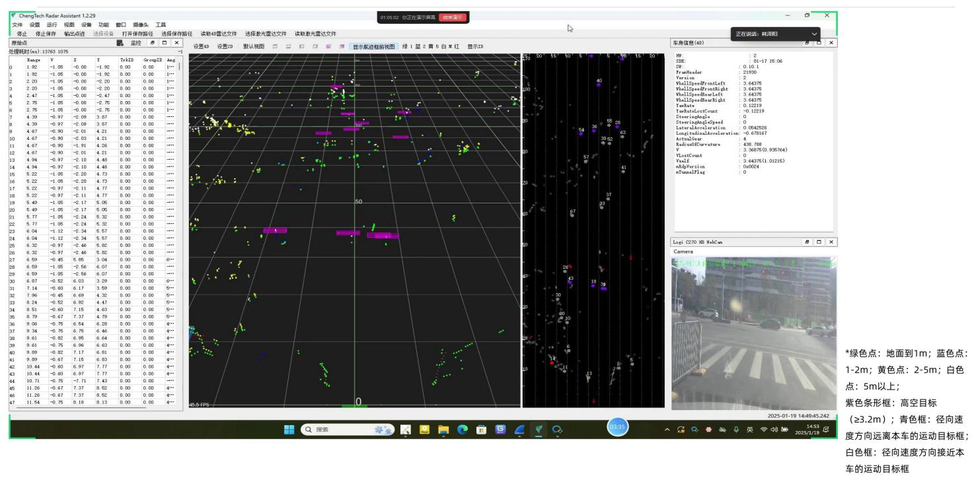Click the blue shark-fin icon in taskbar

(x=519, y=429)
